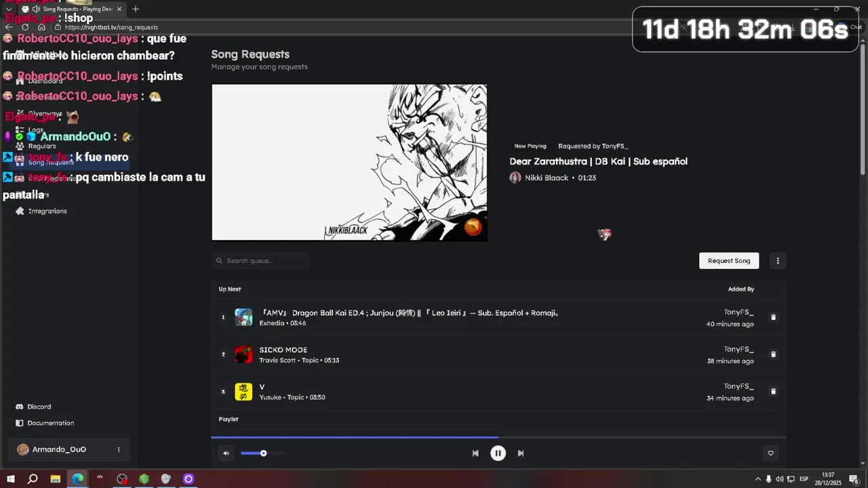The width and height of the screenshot is (868, 488).
Task: Click the Dear Zarathustra video thumbnail
Action: tap(349, 163)
